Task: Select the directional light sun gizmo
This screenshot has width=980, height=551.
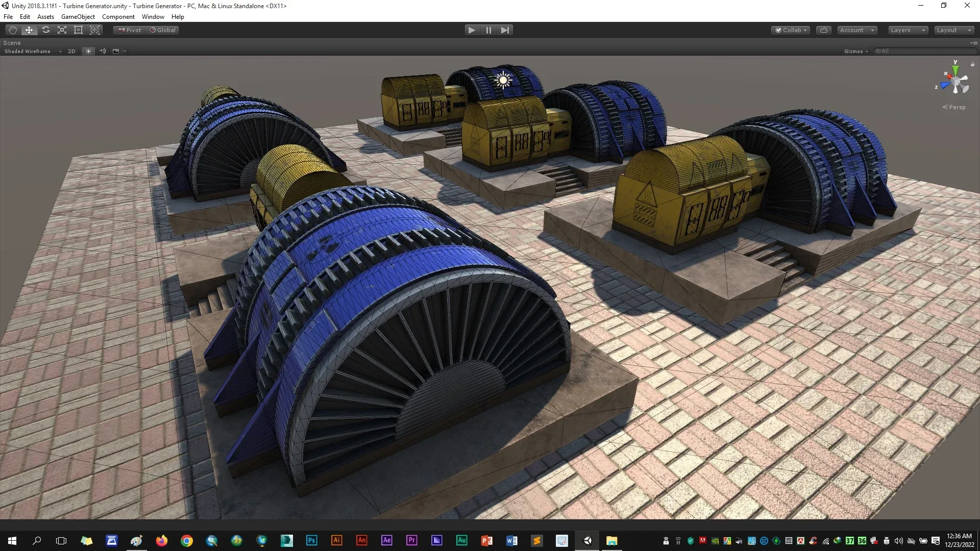Action: click(x=503, y=80)
